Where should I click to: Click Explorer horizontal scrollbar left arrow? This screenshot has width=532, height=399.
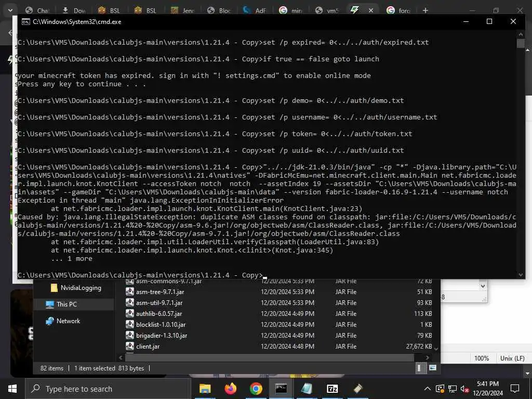pyautogui.click(x=121, y=357)
